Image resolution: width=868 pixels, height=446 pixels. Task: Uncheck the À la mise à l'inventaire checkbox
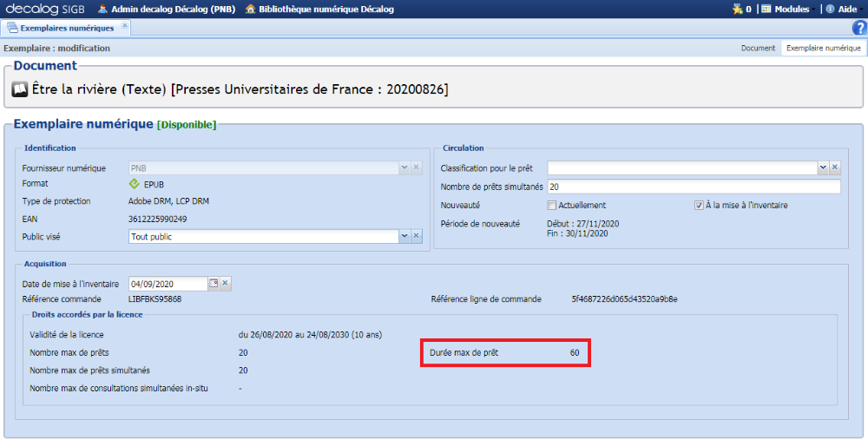[698, 206]
